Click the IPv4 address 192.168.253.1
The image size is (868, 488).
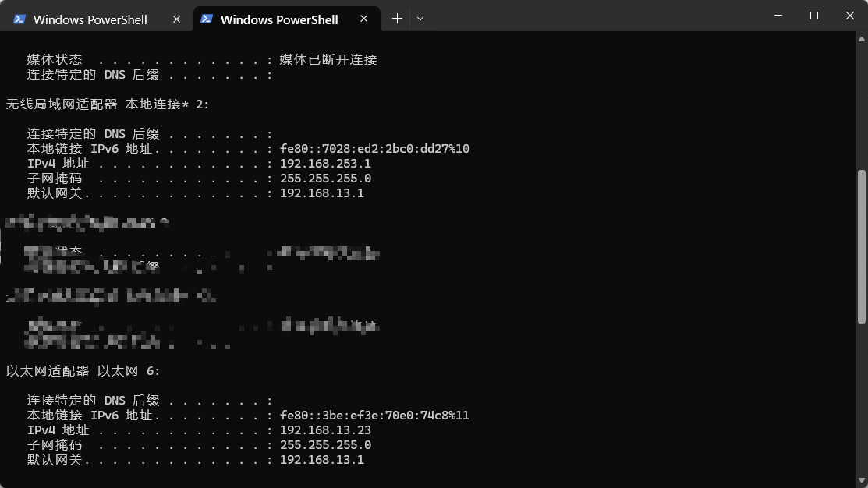coord(325,164)
